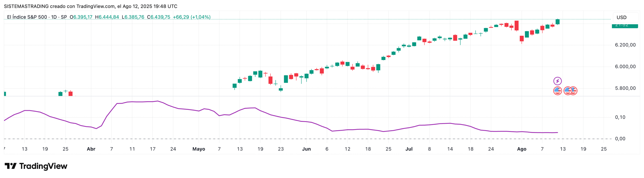The height and width of the screenshot is (178, 644).
Task: Click the Ago label on the time axis
Action: pos(521,149)
